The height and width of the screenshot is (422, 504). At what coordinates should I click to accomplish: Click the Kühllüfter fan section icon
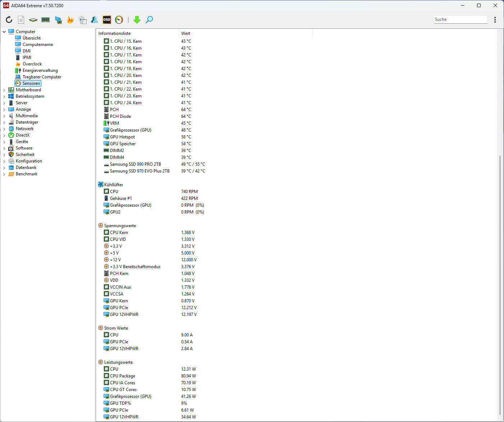pos(101,184)
